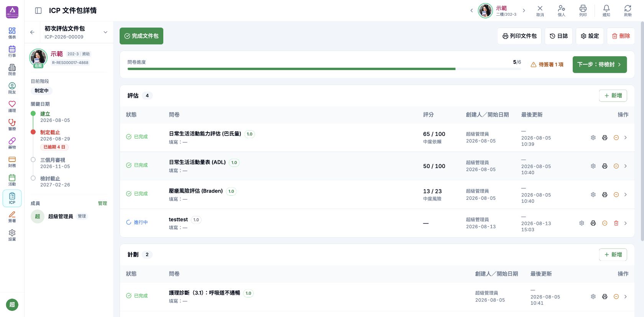644x317 pixels.
Task: Open testtest row via right chevron
Action: (x=626, y=223)
